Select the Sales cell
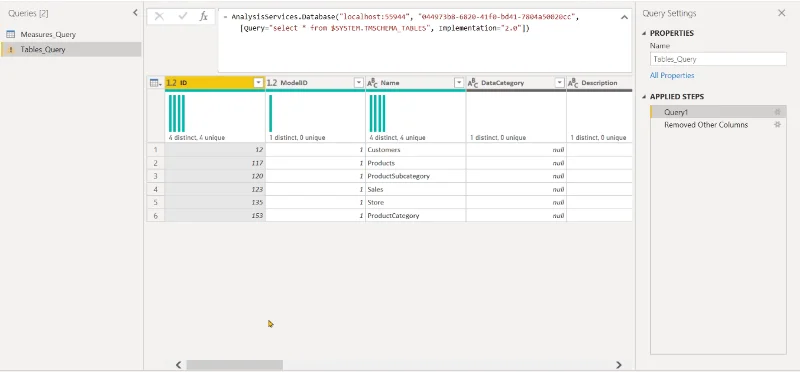This screenshot has height=372, width=800. click(415, 189)
